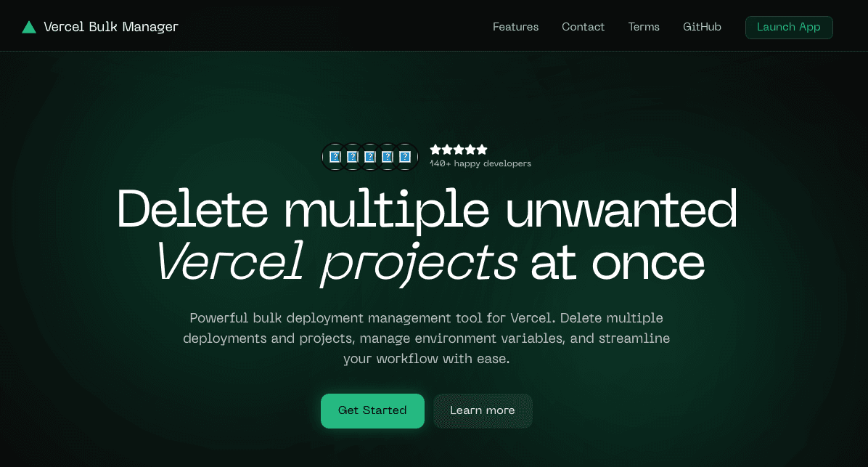The width and height of the screenshot is (868, 467).
Task: Click the Vercel Bulk Manager brand name
Action: coord(111,27)
